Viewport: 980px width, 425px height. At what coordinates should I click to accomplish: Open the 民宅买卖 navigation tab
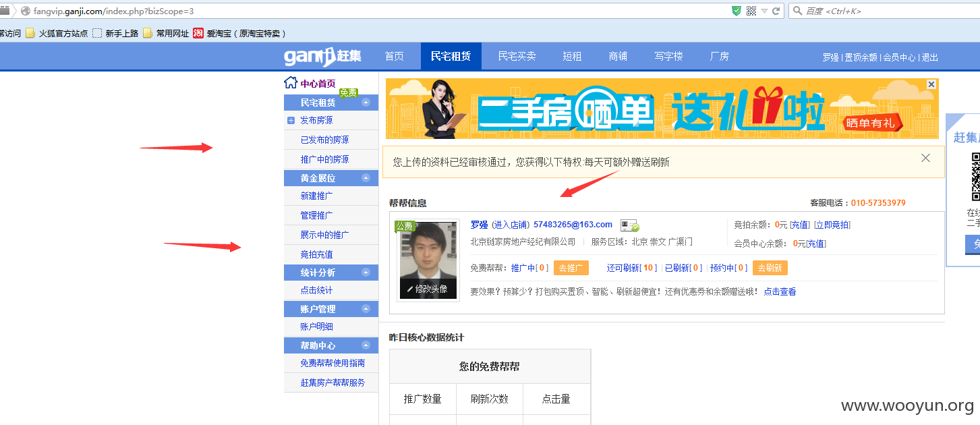tap(517, 57)
